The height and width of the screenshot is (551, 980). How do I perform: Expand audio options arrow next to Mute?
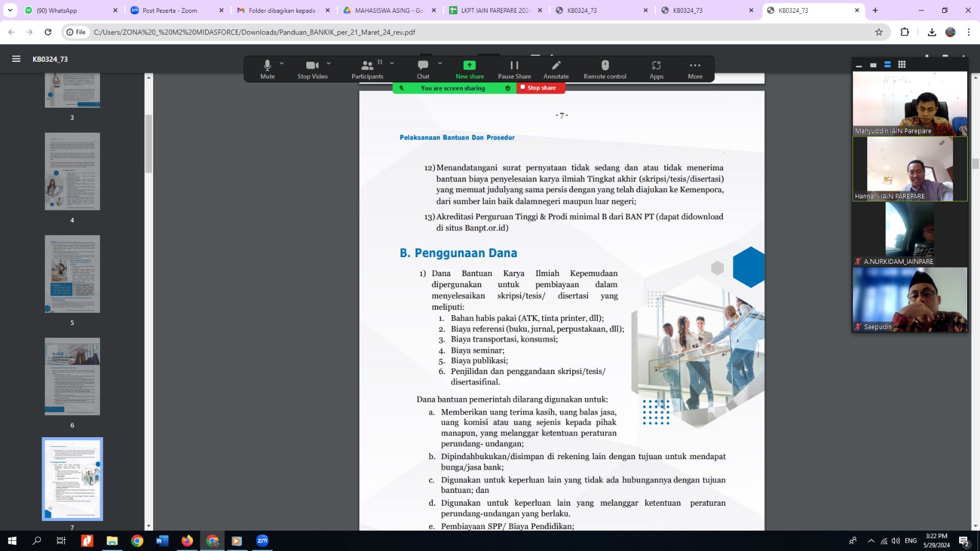point(282,63)
